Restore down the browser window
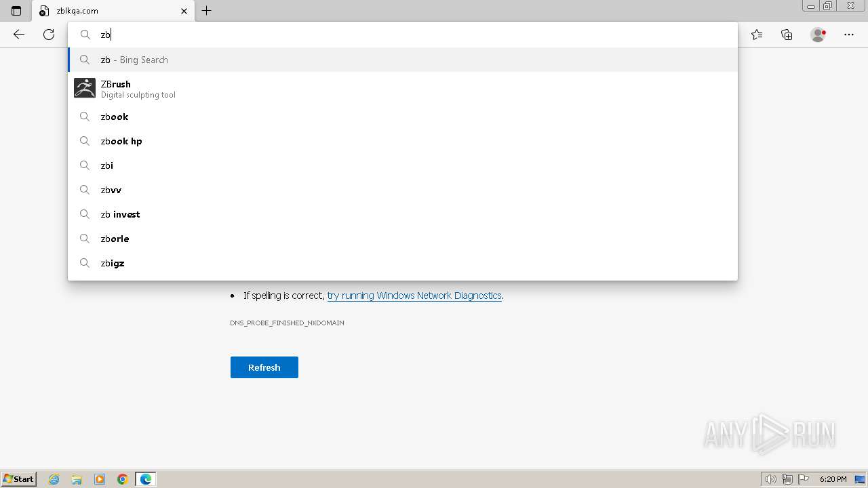868x488 pixels. click(x=828, y=6)
